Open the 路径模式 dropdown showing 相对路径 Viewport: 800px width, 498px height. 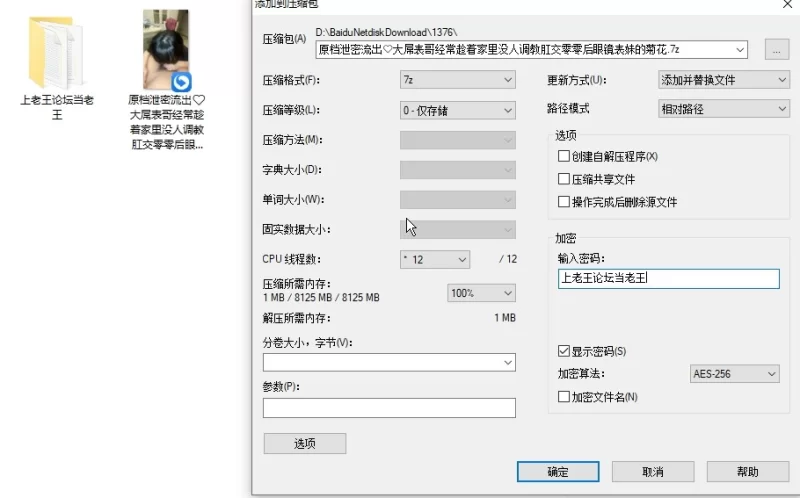pyautogui.click(x=723, y=109)
